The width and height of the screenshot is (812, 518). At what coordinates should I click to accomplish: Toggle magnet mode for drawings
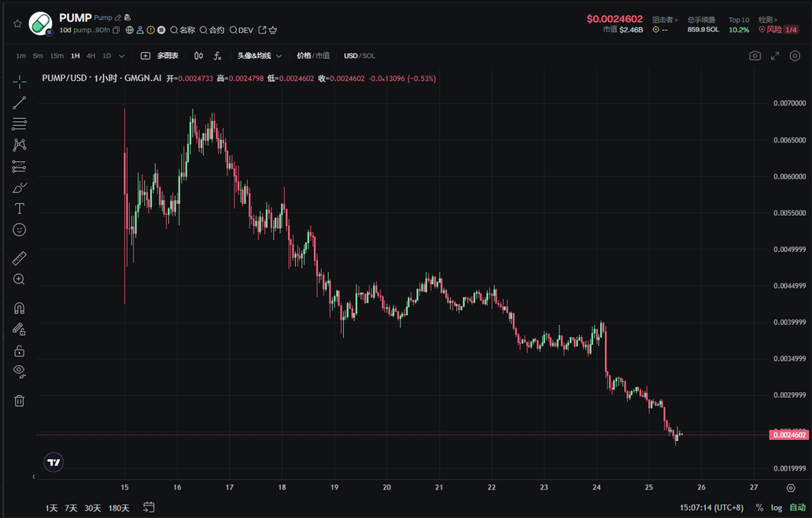(19, 309)
